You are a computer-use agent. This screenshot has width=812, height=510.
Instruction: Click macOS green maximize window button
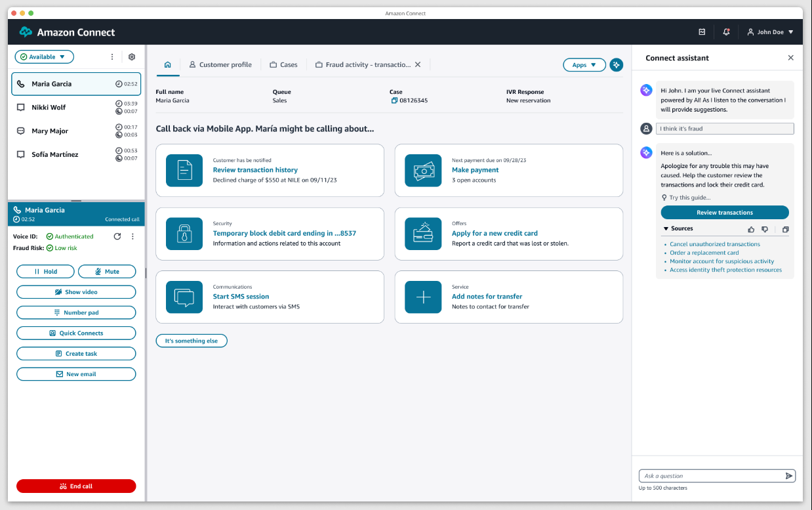pyautogui.click(x=31, y=13)
